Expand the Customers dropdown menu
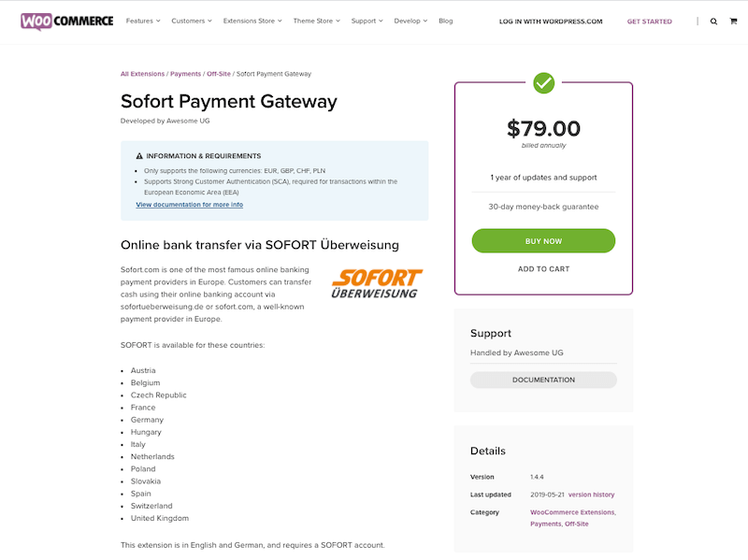 [192, 22]
